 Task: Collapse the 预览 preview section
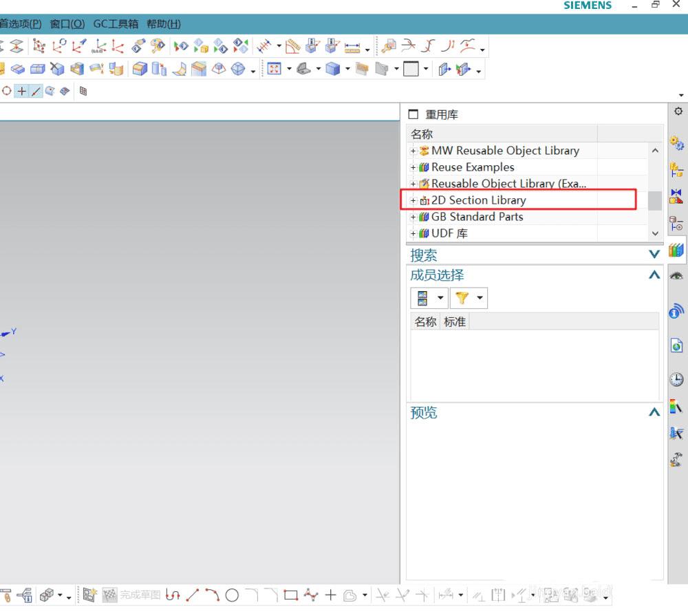(x=654, y=412)
